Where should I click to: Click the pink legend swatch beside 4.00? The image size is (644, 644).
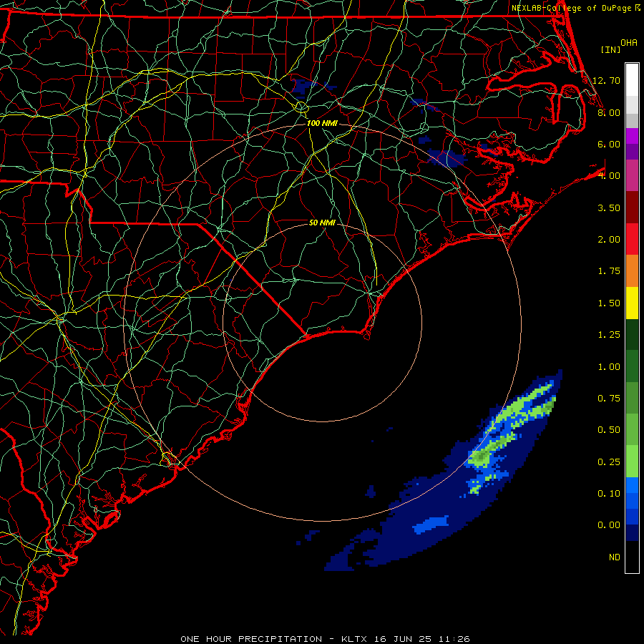[632, 175]
